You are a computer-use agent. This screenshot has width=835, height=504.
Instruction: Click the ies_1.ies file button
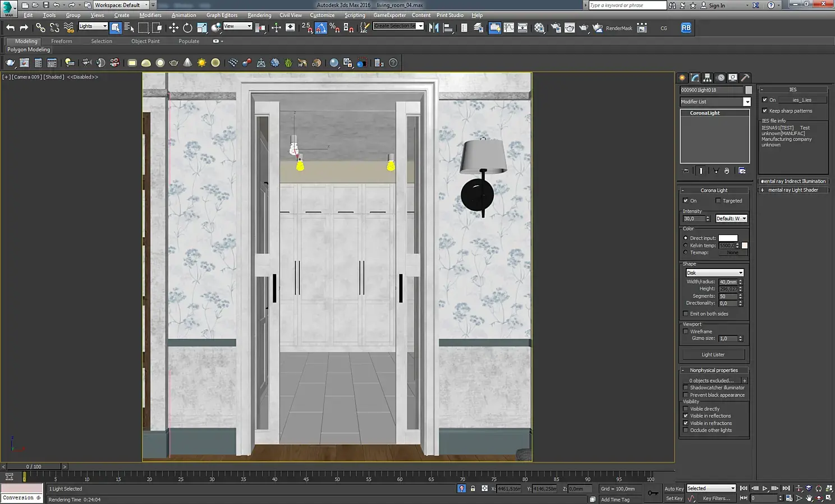pos(802,100)
